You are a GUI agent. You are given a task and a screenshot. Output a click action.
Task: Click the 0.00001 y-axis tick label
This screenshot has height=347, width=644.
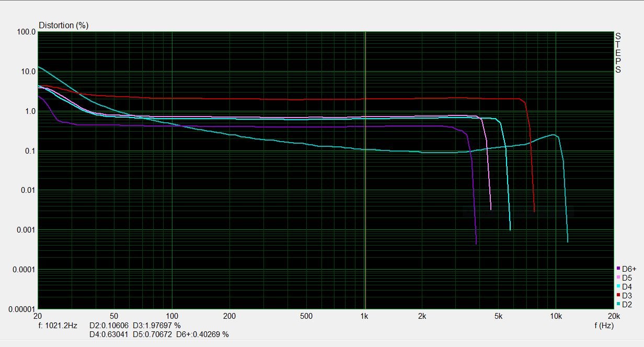(22, 309)
